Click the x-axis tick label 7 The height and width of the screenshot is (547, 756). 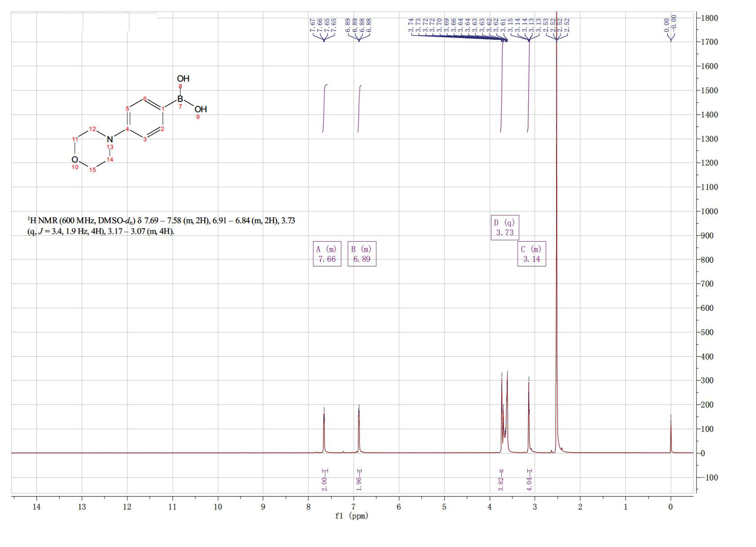353,507
